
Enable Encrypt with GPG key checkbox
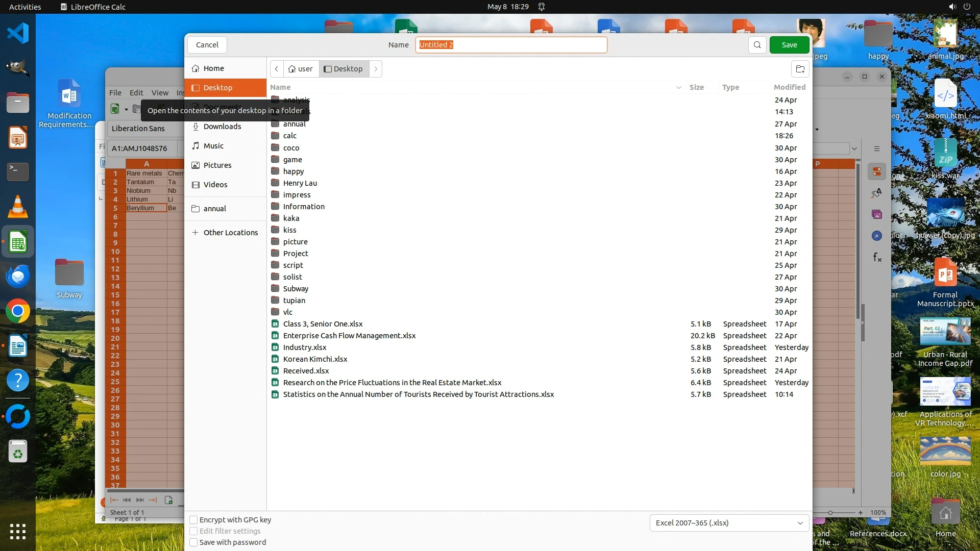tap(193, 520)
